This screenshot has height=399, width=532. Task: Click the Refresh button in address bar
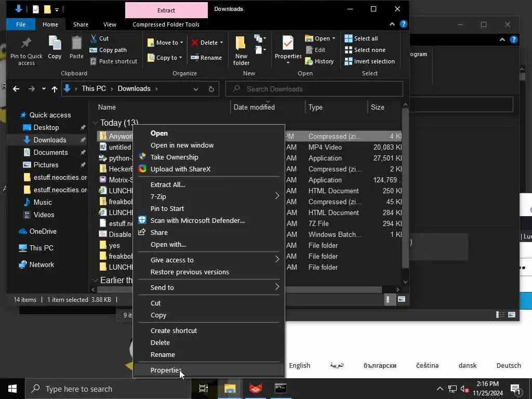pyautogui.click(x=211, y=89)
